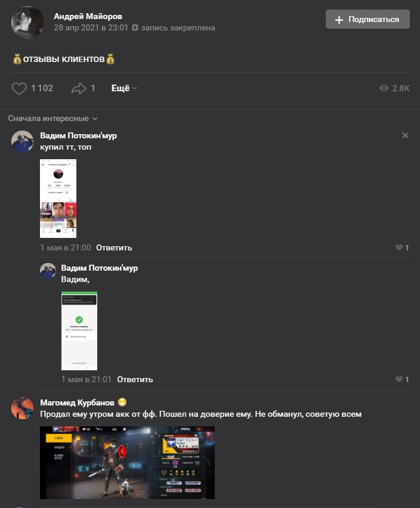Click the pinned post pin icon
420x508 pixels.
tap(135, 28)
